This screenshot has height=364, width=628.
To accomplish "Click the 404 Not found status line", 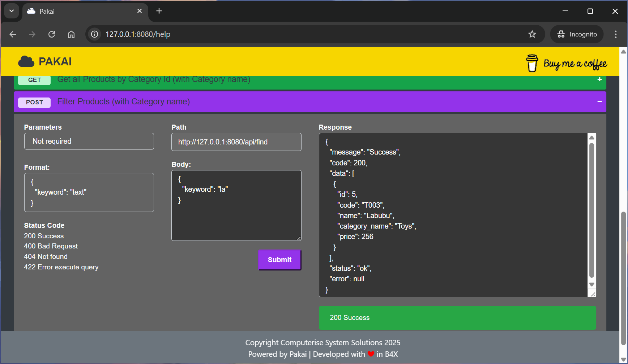I will [46, 257].
